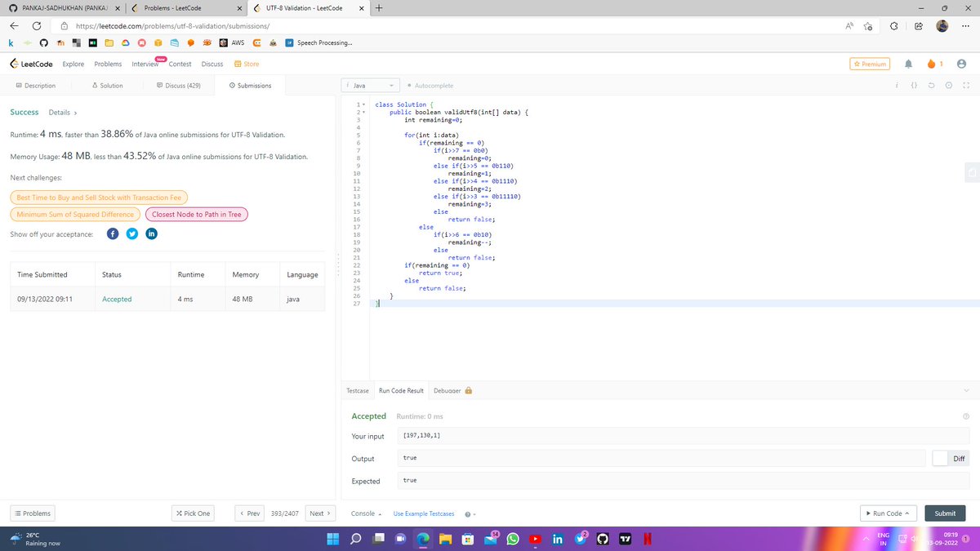Share acceptance on LinkedIn
This screenshot has width=980, height=551.
click(151, 234)
